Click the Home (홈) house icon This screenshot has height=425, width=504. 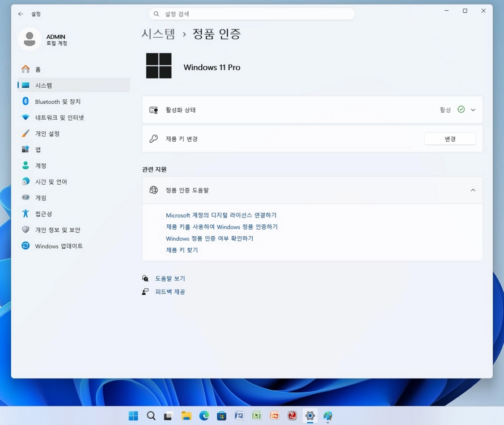(26, 69)
